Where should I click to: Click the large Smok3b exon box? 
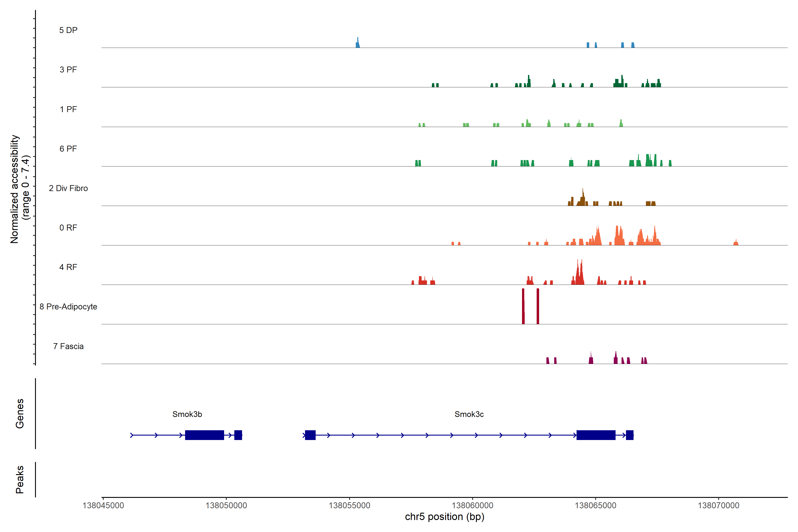point(204,435)
